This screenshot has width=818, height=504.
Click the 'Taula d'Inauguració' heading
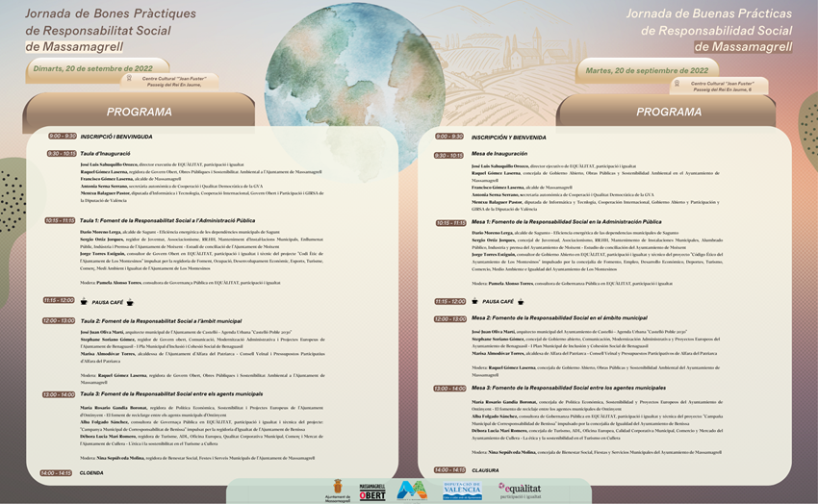click(x=106, y=153)
